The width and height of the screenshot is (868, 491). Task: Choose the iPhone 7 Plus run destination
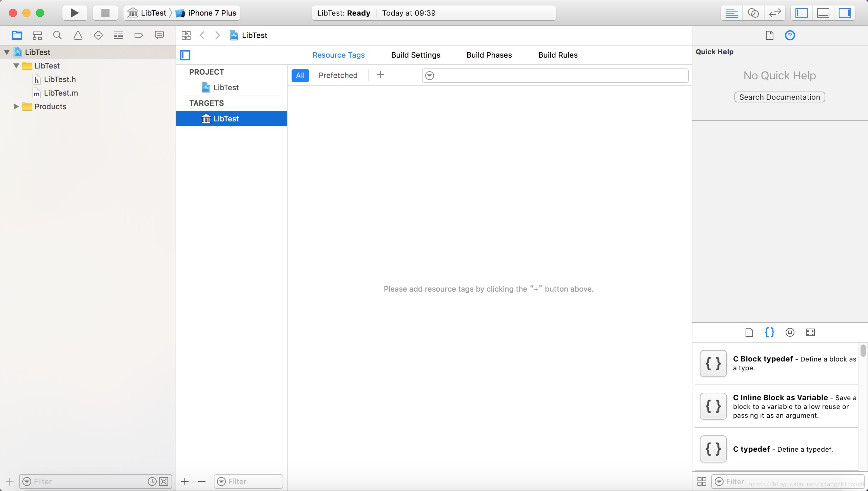coord(206,13)
